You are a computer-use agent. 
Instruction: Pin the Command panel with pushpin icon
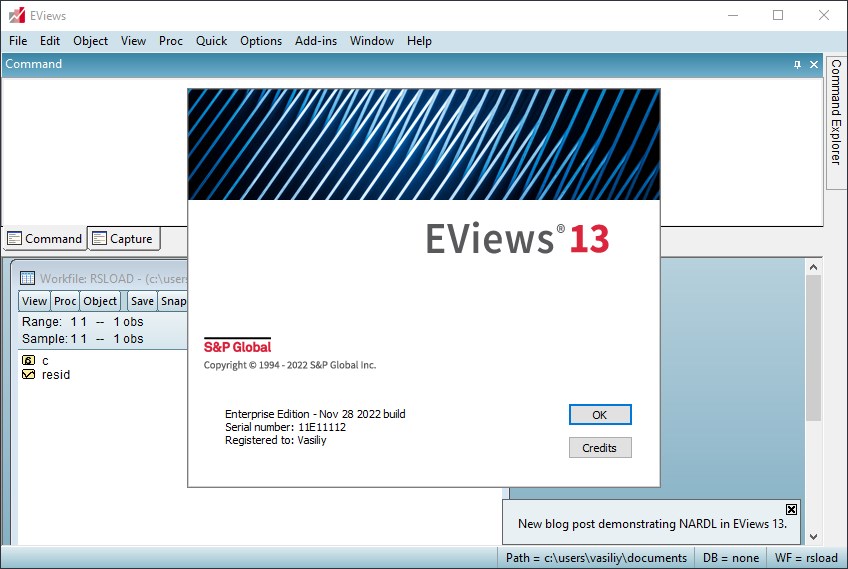797,64
